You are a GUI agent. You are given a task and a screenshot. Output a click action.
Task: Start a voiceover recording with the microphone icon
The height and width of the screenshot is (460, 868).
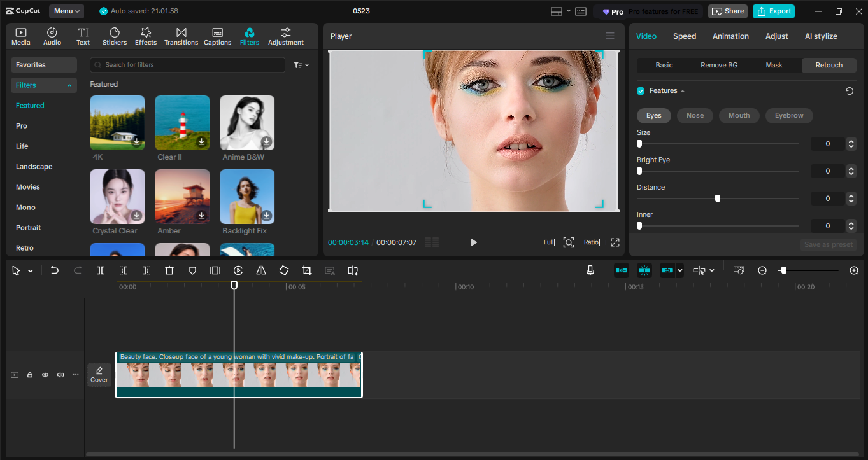point(590,270)
